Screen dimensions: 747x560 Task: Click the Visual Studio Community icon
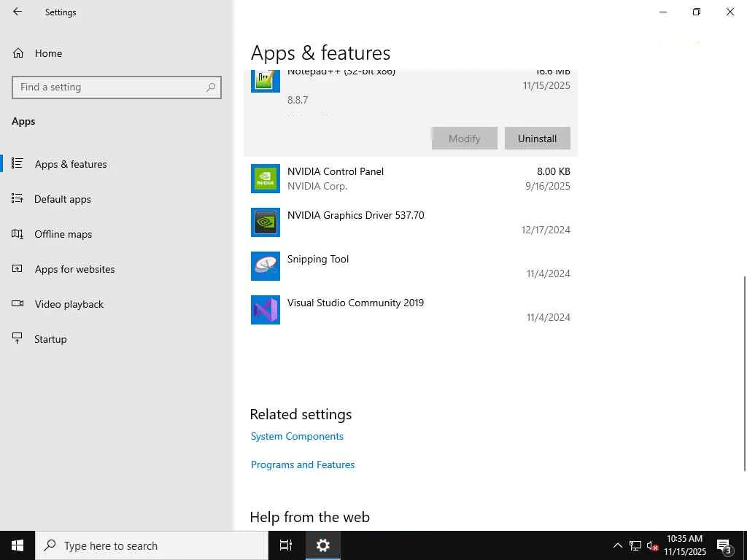(266, 310)
